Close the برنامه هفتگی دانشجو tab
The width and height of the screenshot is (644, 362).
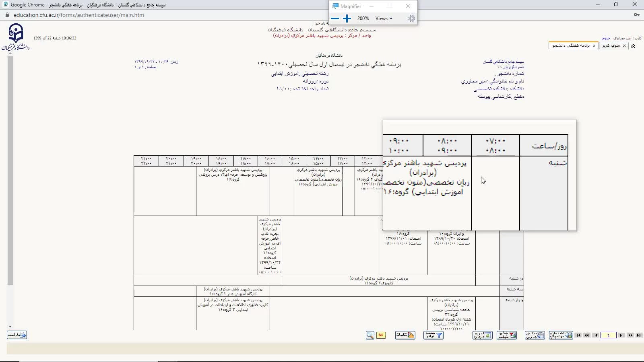click(x=594, y=46)
